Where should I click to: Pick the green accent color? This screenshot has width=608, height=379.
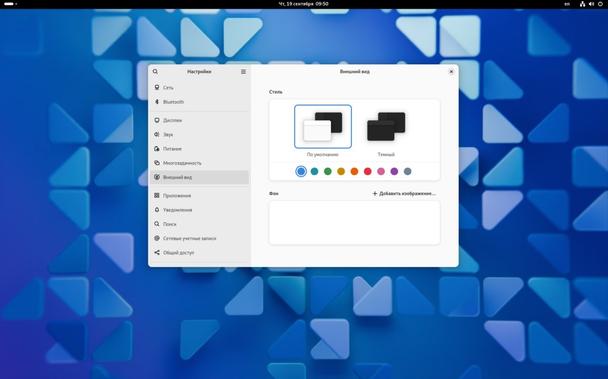328,171
